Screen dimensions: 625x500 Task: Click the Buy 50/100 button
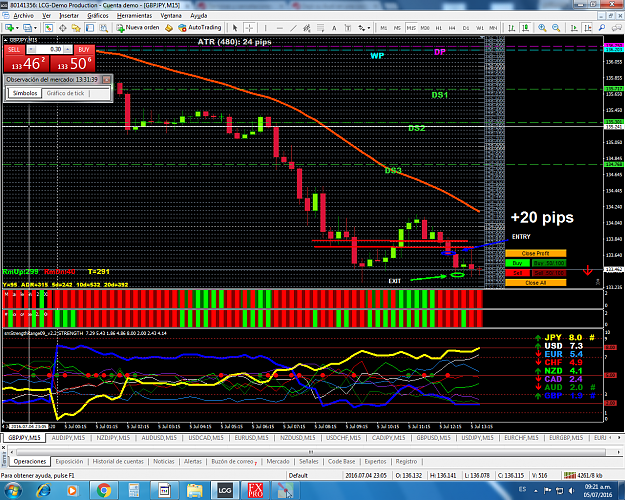[549, 263]
